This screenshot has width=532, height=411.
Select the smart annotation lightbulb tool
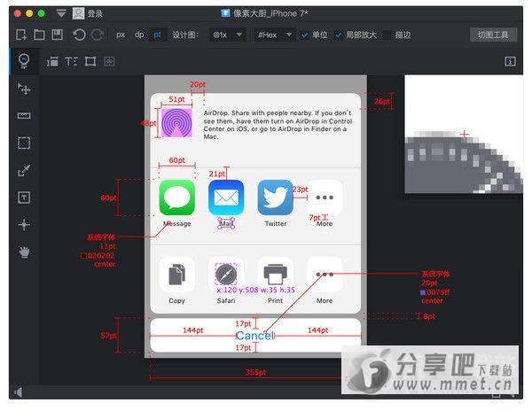[24, 61]
